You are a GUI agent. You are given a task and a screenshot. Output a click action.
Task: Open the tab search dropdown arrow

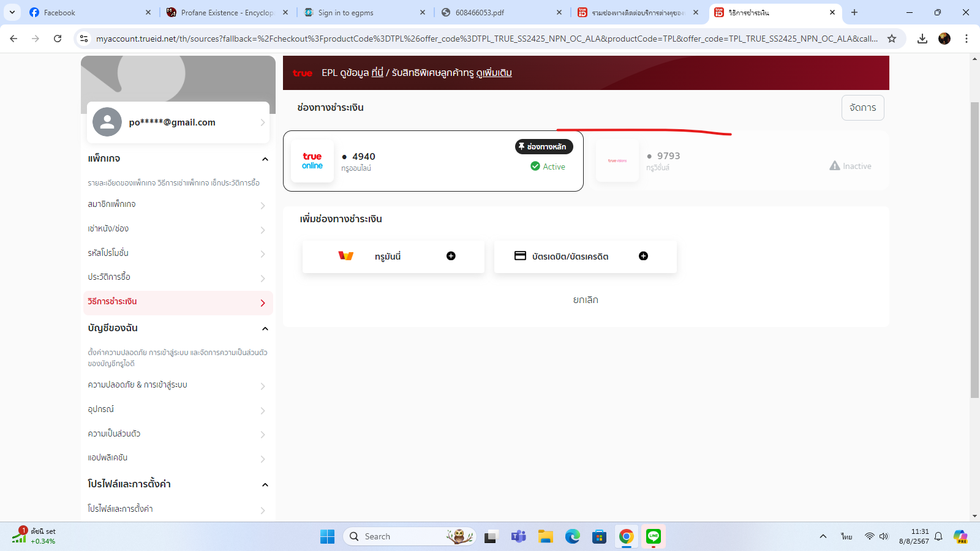(x=12, y=12)
